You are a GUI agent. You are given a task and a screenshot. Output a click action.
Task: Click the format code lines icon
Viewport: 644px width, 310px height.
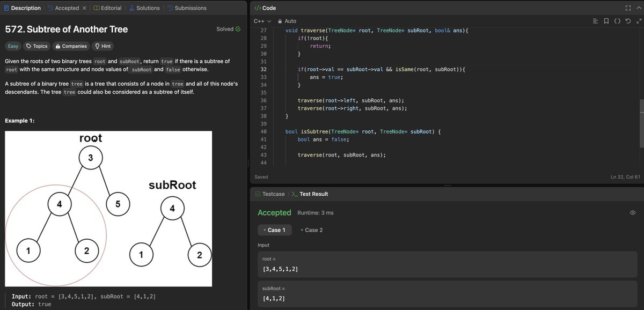595,21
